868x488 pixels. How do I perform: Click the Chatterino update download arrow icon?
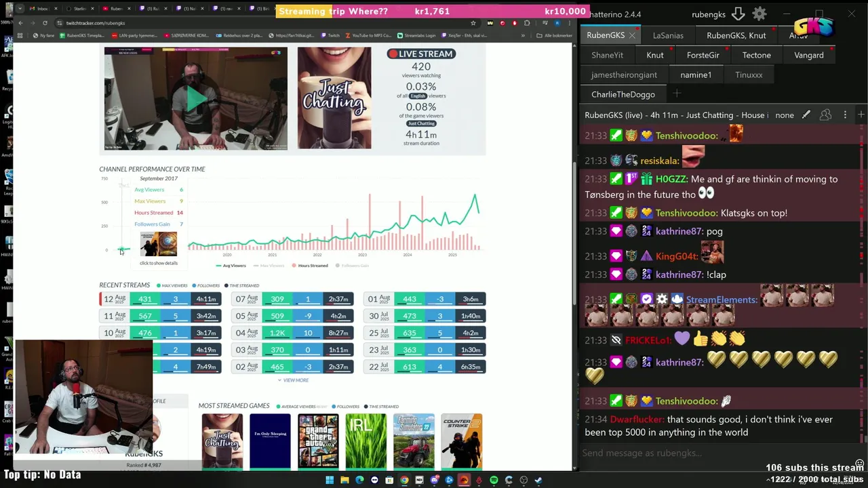point(738,14)
